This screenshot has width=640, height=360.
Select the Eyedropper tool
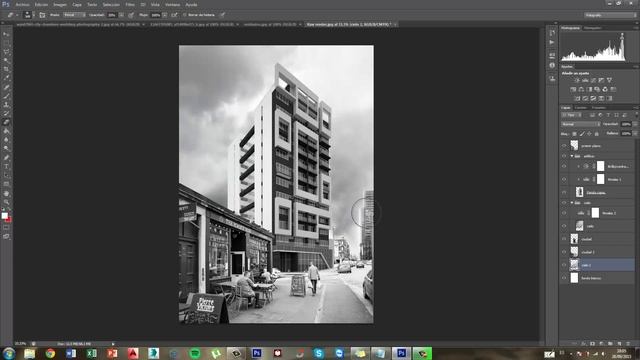click(x=6, y=78)
